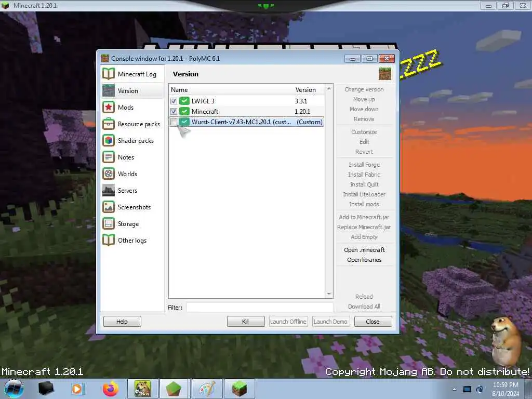Open the Servers icon

tap(109, 190)
